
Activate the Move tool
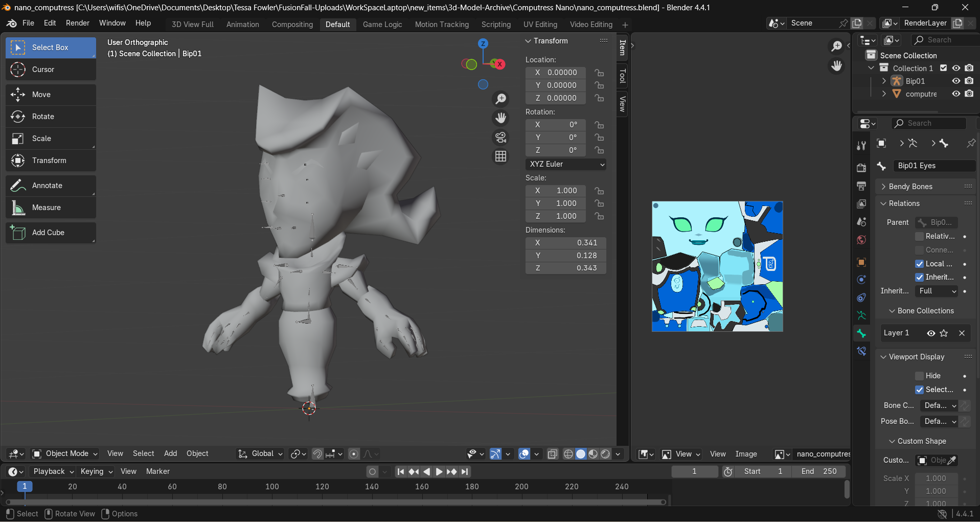click(51, 95)
